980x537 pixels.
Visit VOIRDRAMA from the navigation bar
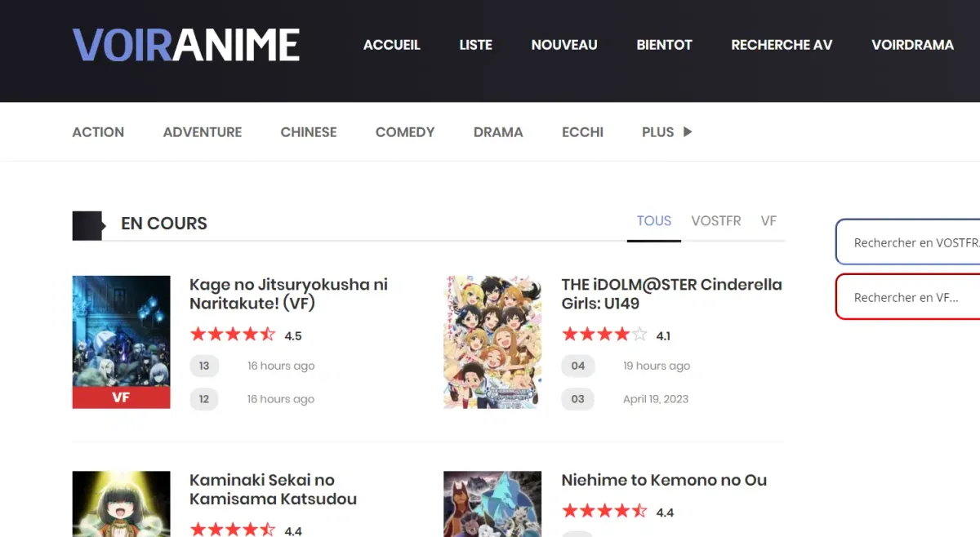pyautogui.click(x=912, y=45)
